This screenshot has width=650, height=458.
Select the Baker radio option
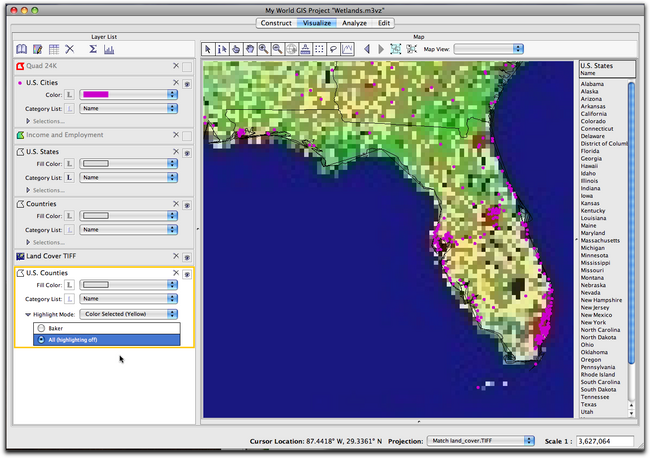click(x=41, y=327)
